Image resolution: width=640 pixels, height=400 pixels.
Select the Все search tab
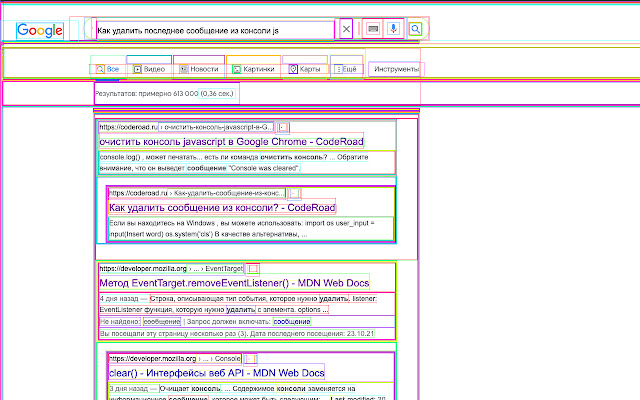pos(108,69)
